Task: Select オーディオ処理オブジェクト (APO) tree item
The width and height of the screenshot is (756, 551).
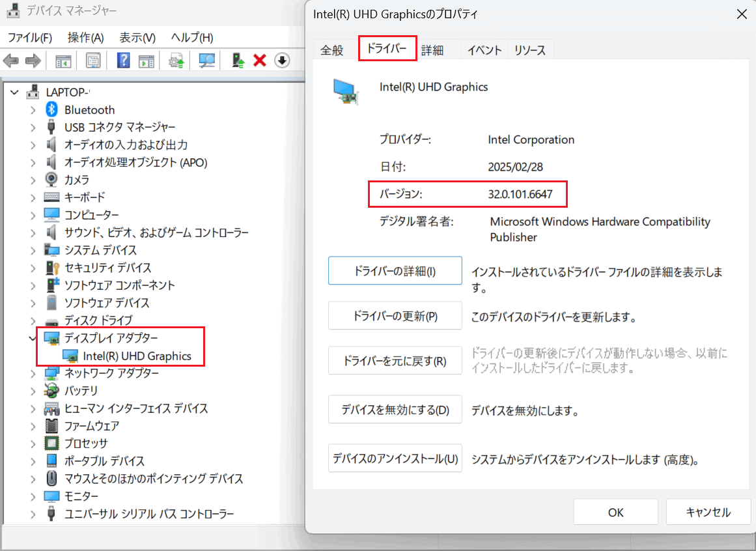Action: [x=136, y=162]
